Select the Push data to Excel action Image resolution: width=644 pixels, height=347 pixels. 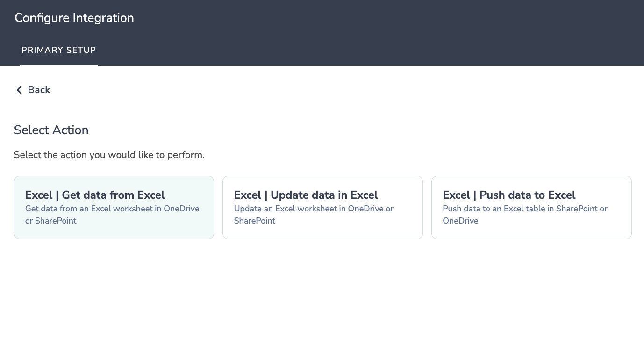click(x=531, y=207)
